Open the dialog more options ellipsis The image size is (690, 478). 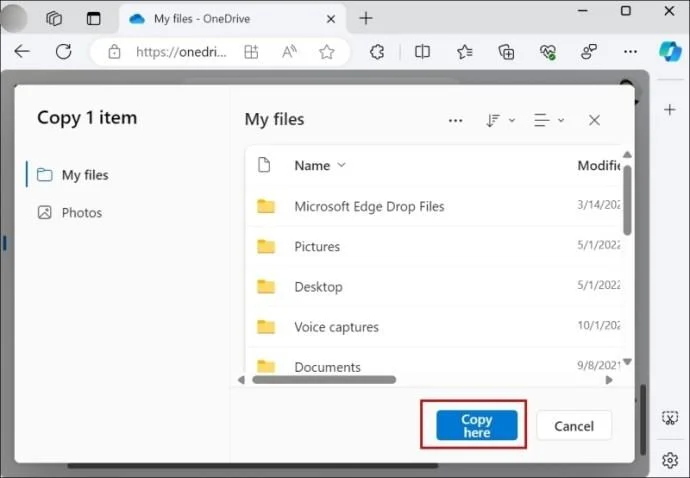(455, 120)
